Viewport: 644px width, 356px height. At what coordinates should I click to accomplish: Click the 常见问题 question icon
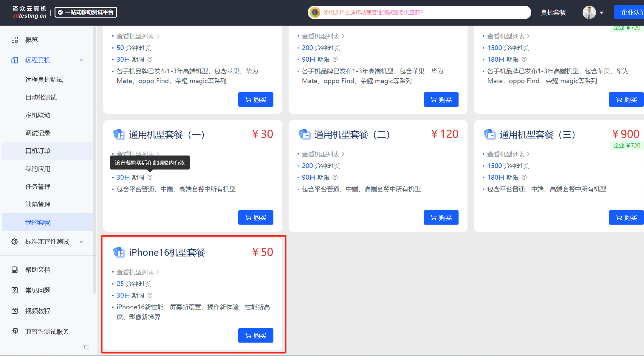(15, 290)
